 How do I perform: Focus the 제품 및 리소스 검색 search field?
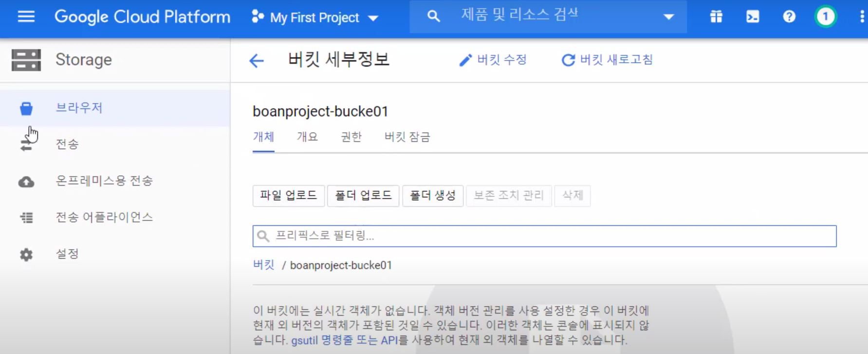click(x=548, y=17)
